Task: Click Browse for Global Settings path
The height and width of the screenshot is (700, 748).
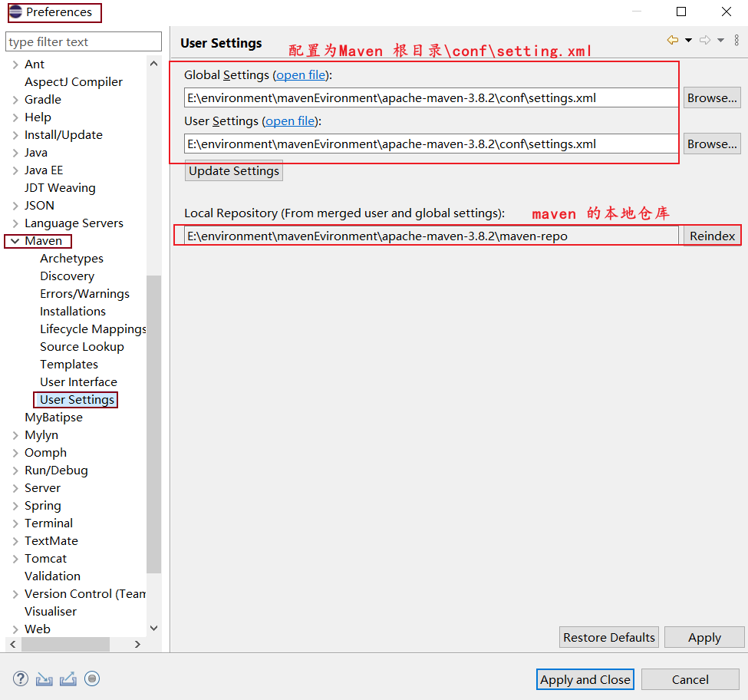Action: pos(712,97)
